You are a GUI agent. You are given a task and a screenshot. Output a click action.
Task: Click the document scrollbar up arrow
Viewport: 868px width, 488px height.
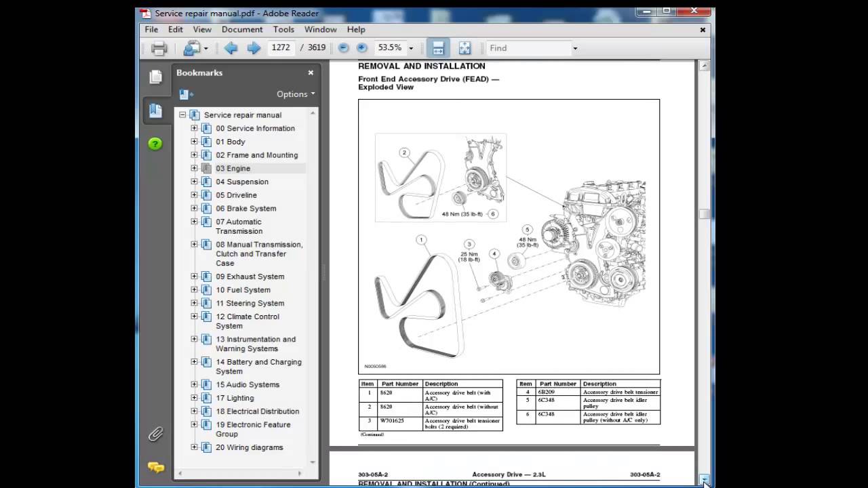point(705,66)
